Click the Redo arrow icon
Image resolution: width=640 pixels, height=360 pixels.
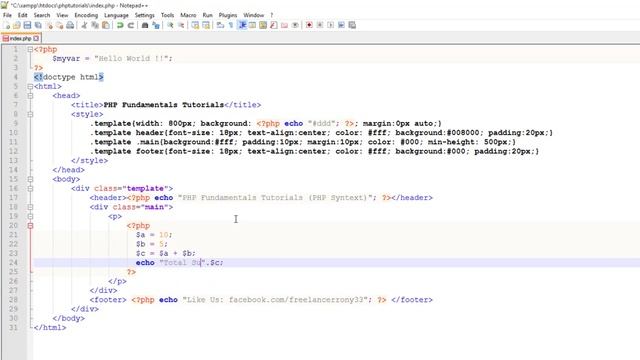click(x=131, y=25)
